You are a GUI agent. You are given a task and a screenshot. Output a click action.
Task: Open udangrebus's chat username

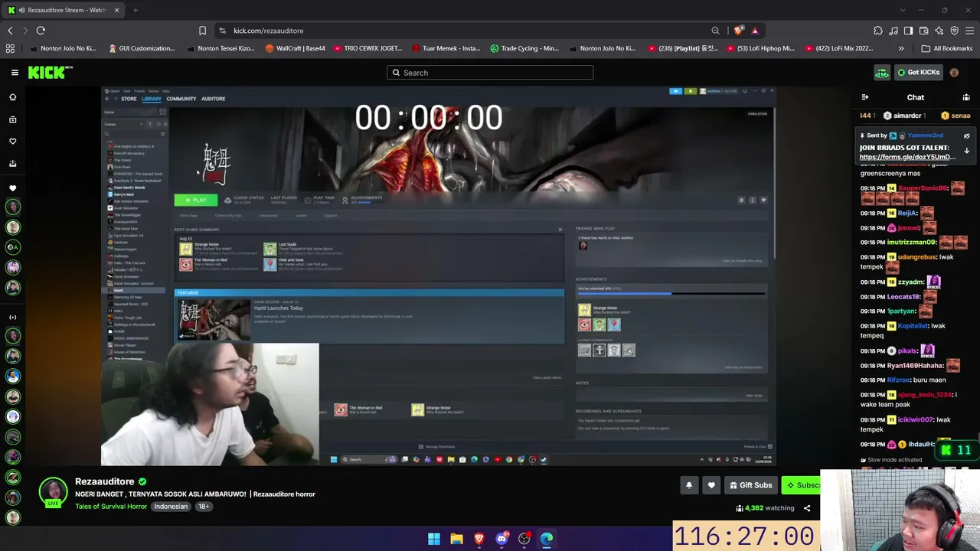click(x=917, y=257)
